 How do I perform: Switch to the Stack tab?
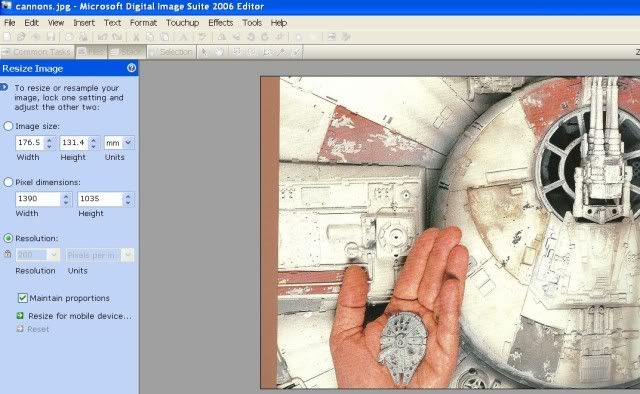pyautogui.click(x=127, y=52)
